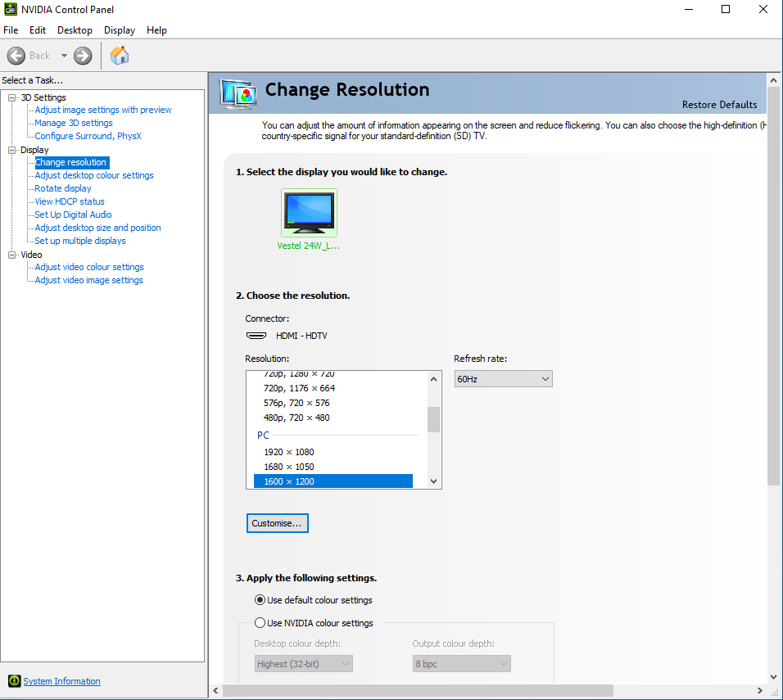783x700 pixels.
Task: Go to the Home page icon
Action: click(x=120, y=56)
